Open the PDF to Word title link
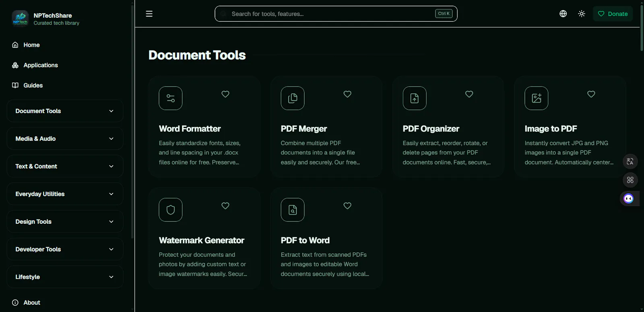This screenshot has height=312, width=644. coord(305,240)
